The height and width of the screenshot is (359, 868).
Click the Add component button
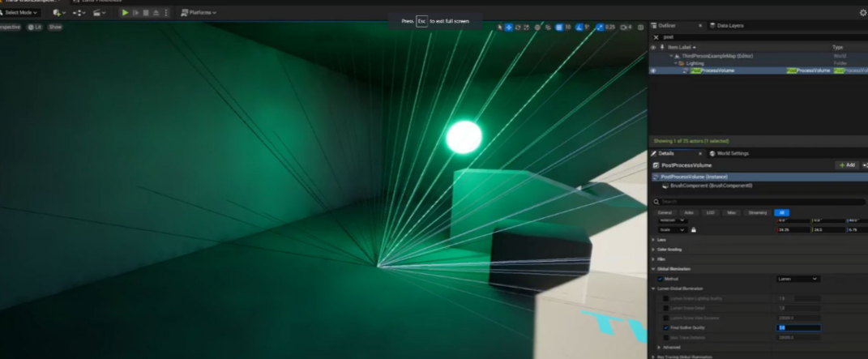pyautogui.click(x=847, y=165)
